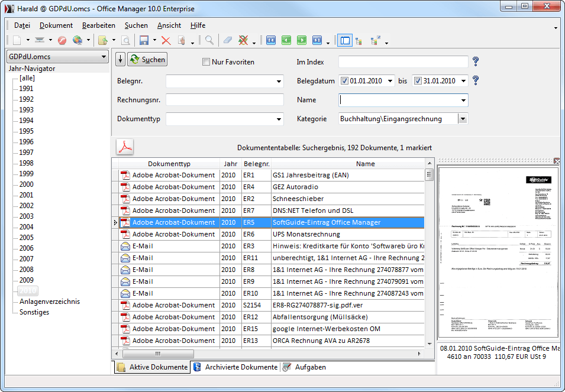Open the Bearbeiten menu
The width and height of the screenshot is (565, 392).
point(99,25)
